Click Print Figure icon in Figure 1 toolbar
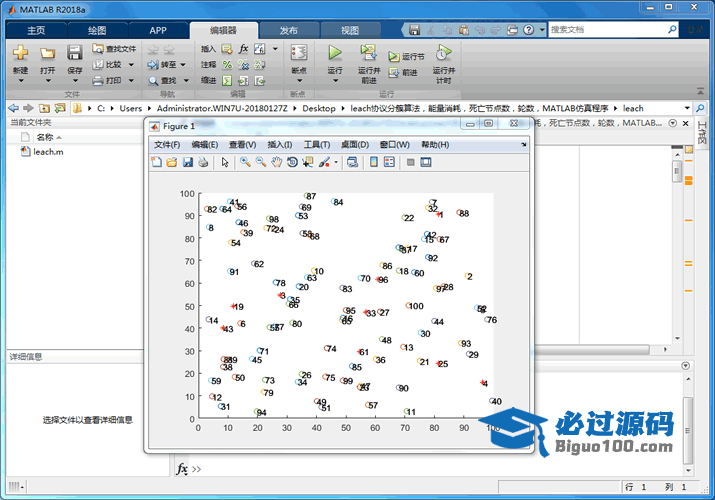This screenshot has width=715, height=500. pos(203,162)
